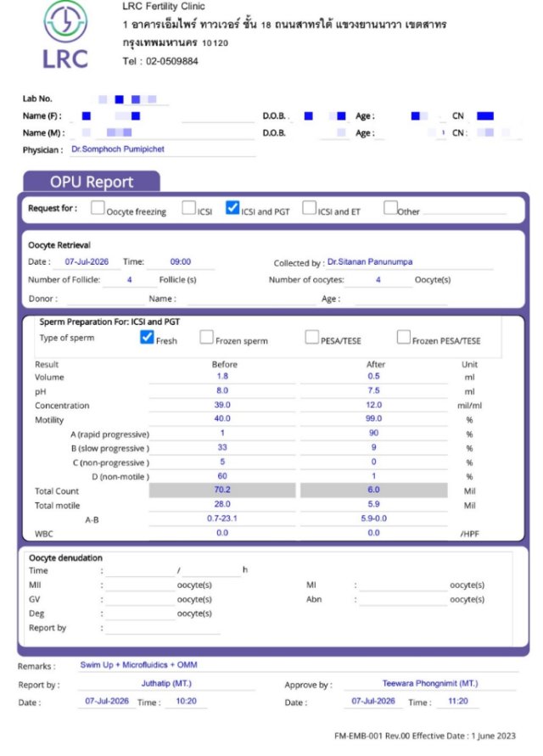Click the LRC clinic logo
The height and width of the screenshot is (756, 543).
[65, 36]
